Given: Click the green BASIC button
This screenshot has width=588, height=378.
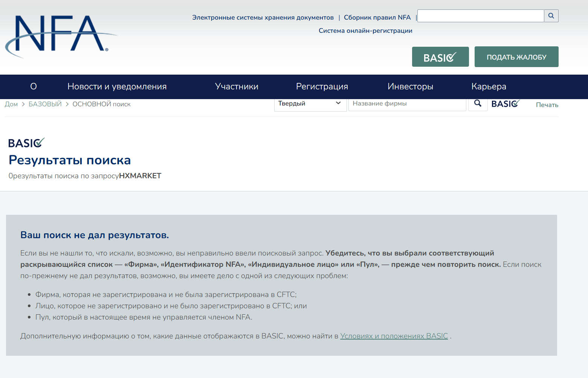Looking at the screenshot, I should pos(440,57).
